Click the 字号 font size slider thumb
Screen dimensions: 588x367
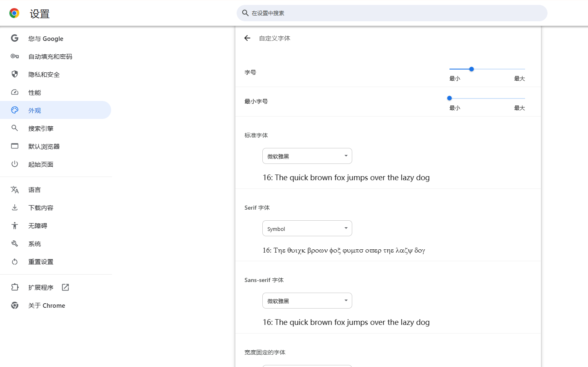click(472, 69)
